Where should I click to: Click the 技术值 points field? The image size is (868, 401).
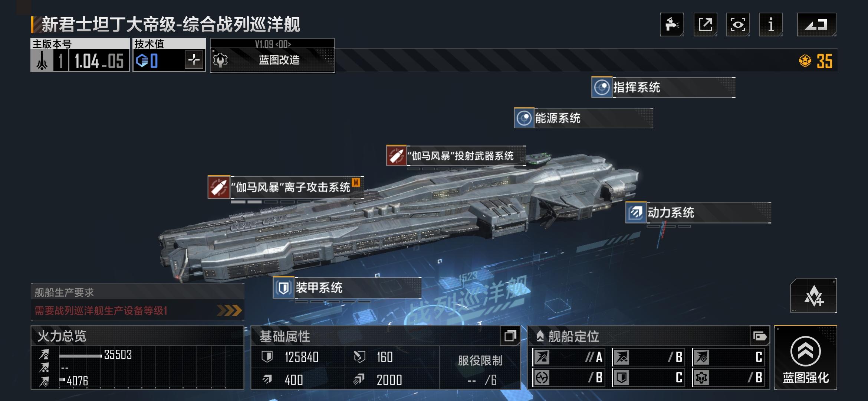click(x=169, y=60)
